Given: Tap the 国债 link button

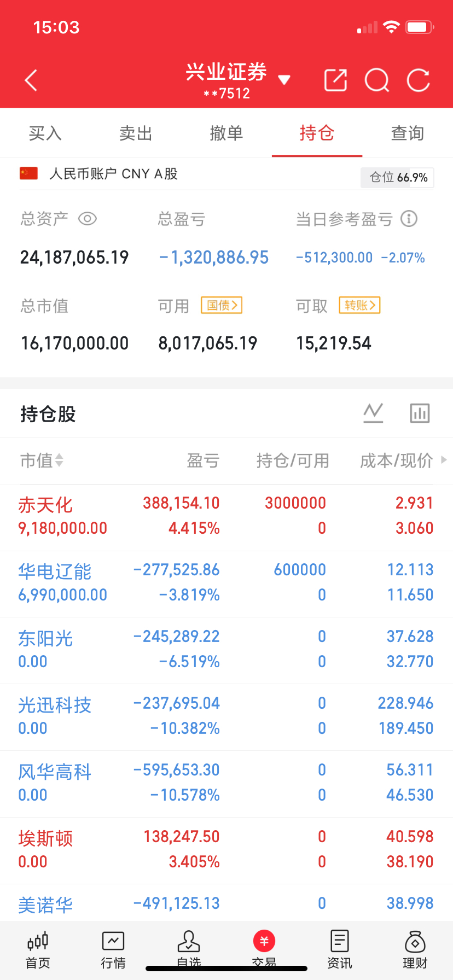Looking at the screenshot, I should coord(222,305).
